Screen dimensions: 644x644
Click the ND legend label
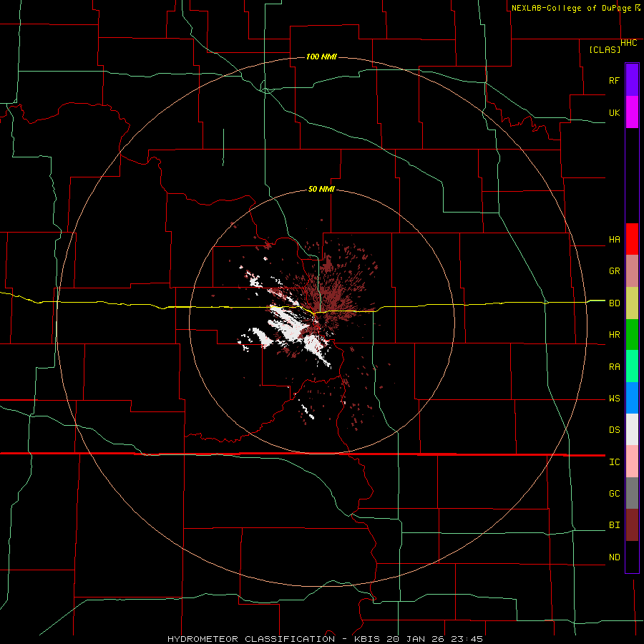click(615, 557)
